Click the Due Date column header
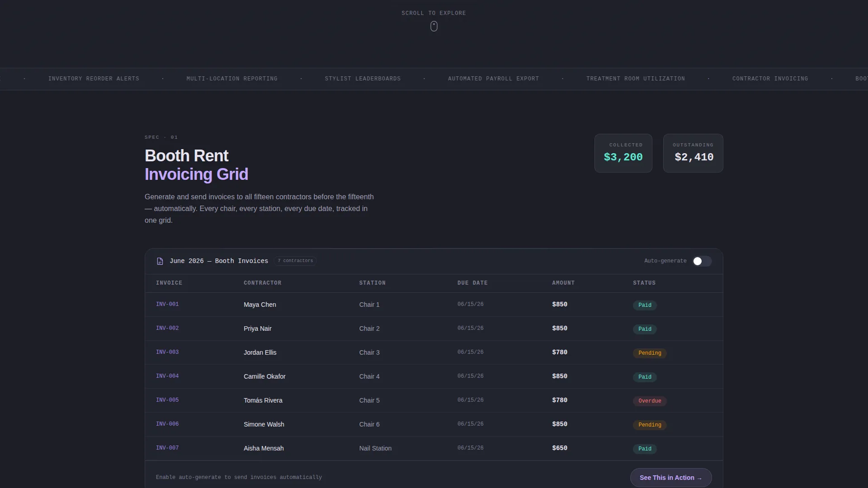The width and height of the screenshot is (868, 488). (x=472, y=283)
